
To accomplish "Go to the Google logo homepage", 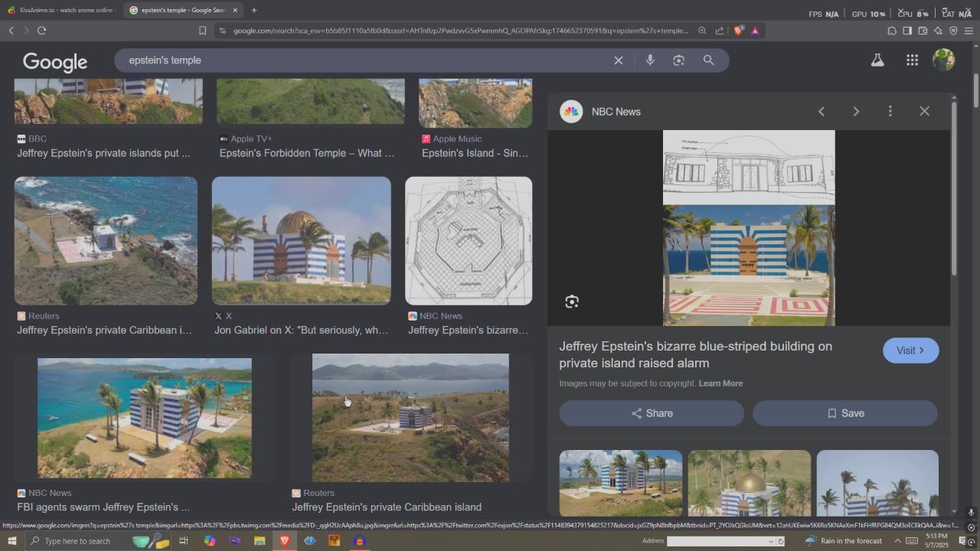I will coord(55,62).
